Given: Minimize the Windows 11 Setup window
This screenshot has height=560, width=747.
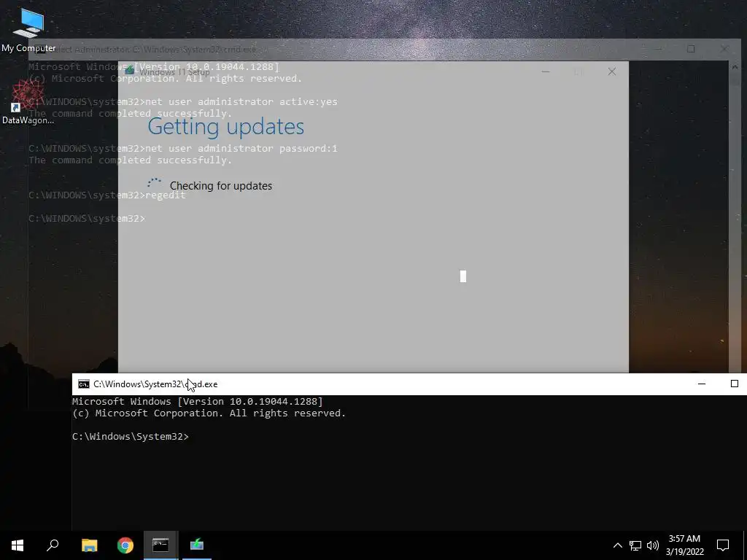Looking at the screenshot, I should 546,72.
